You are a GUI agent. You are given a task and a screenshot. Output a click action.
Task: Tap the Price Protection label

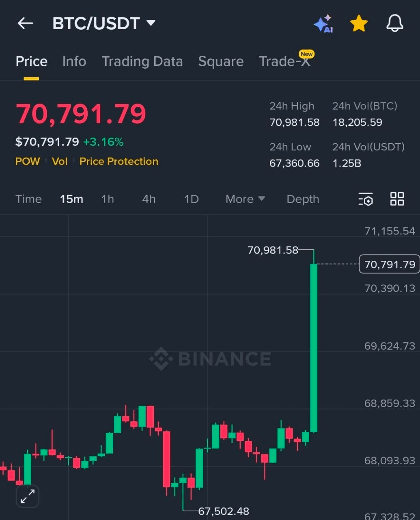[x=118, y=161]
